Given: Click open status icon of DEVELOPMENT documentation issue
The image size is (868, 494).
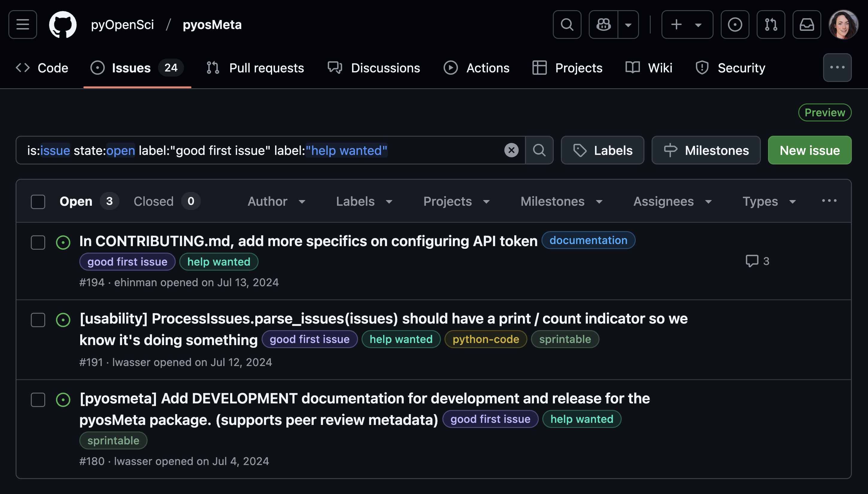Looking at the screenshot, I should coord(63,400).
